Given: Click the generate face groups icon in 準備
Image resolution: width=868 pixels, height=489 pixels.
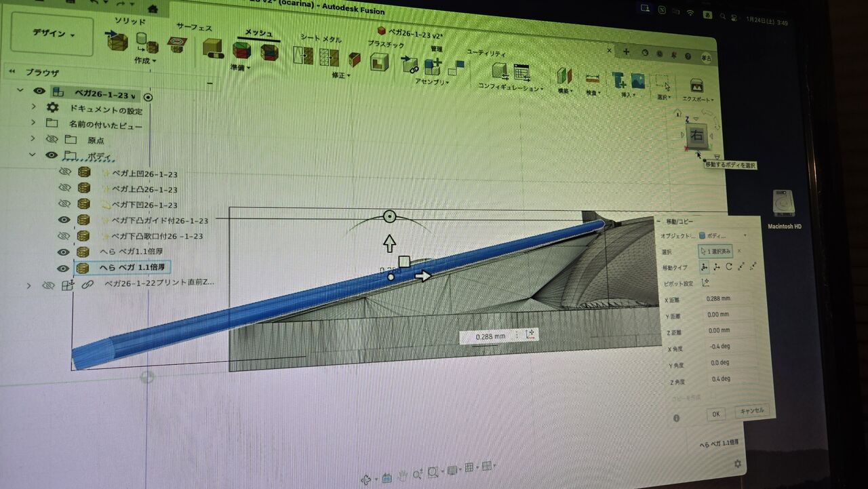Looking at the screenshot, I should tap(241, 50).
